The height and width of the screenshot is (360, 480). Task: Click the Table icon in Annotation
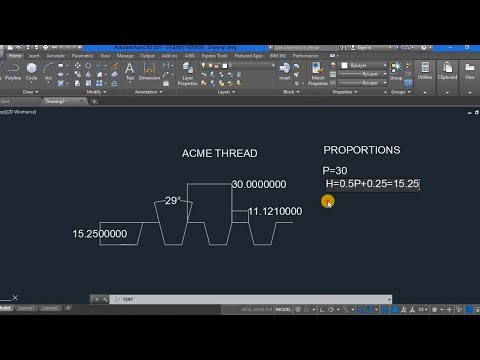(166, 83)
